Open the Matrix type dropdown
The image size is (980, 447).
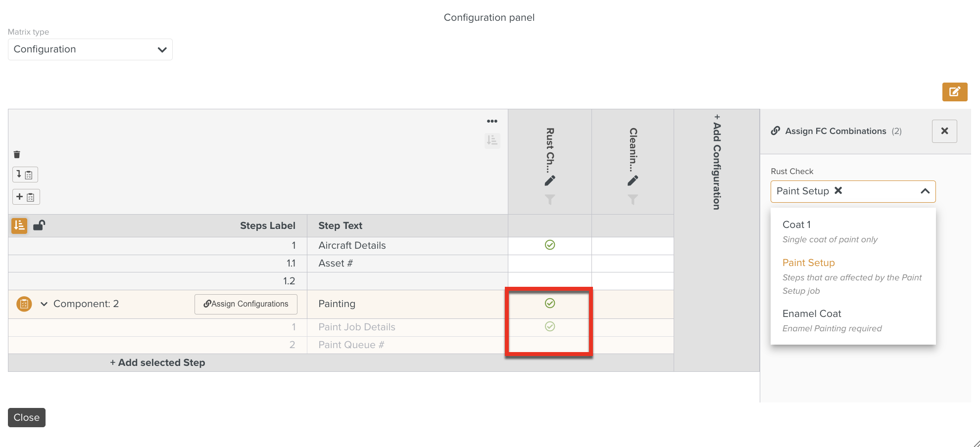point(90,49)
